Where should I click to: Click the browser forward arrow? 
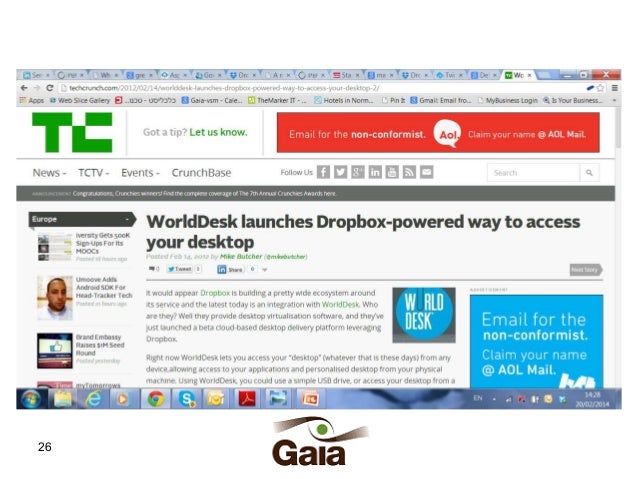click(x=37, y=87)
